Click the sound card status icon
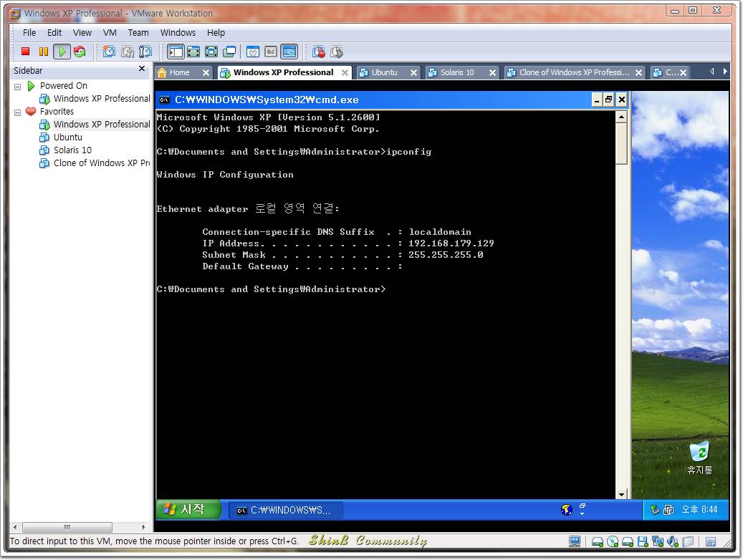Viewport: 743px width, 560px height. 672,541
